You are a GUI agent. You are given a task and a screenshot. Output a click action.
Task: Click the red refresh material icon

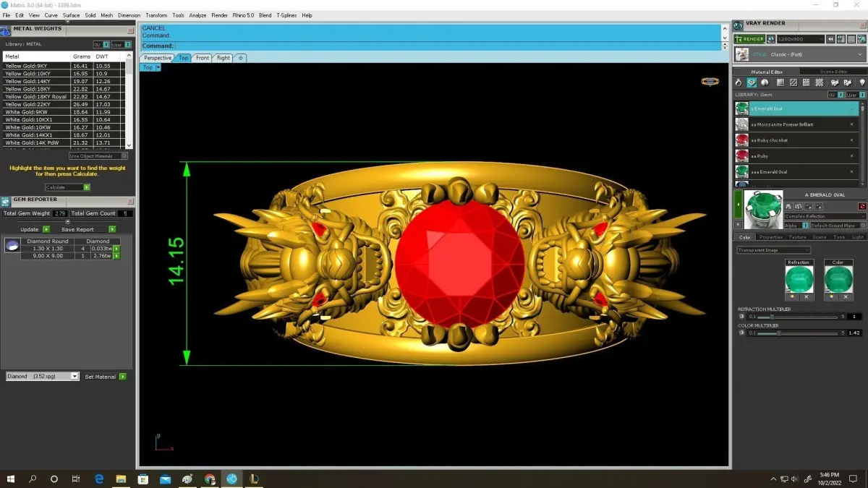coord(862,206)
